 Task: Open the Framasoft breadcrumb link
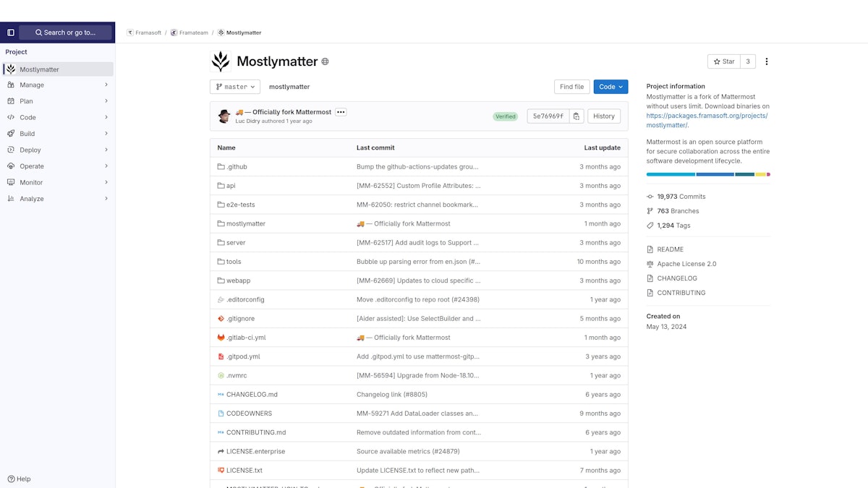148,32
